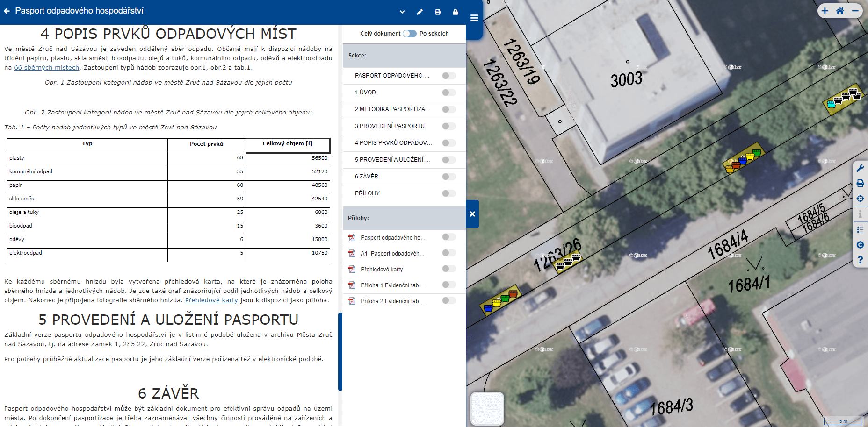Zoom in on the map with plus button
Screen dimensions: 868x427
pyautogui.click(x=825, y=11)
